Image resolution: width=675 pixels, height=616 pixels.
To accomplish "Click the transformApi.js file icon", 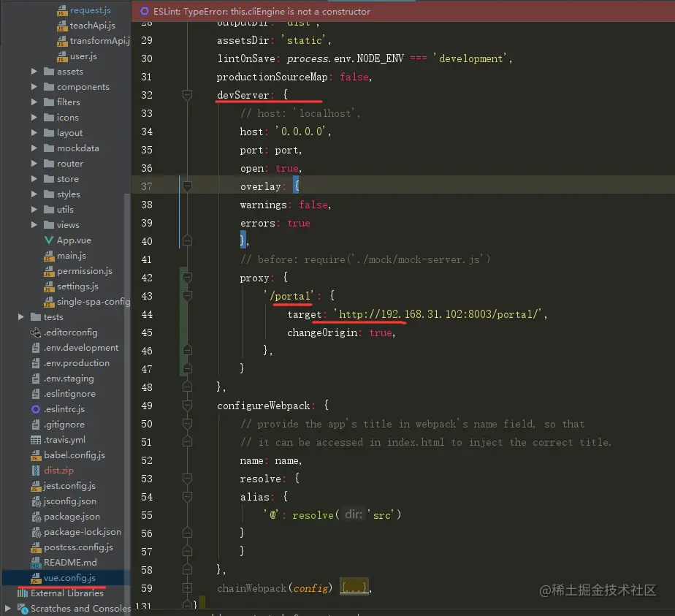I will 62,41.
